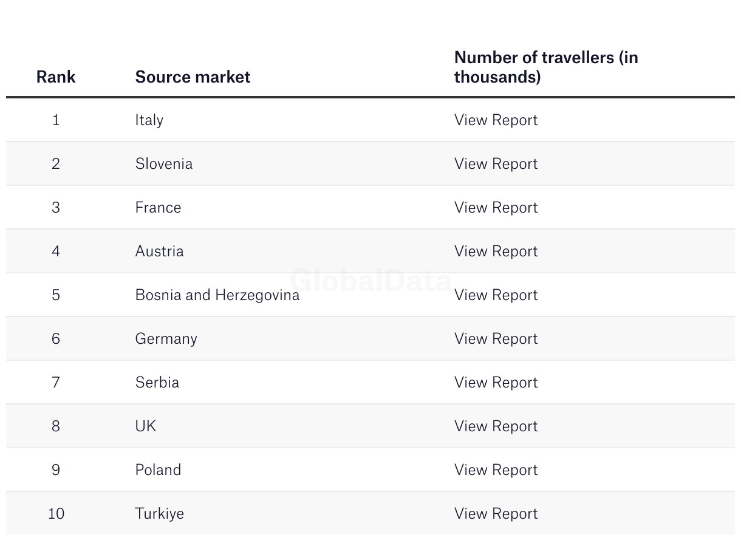Click View Report in France row
This screenshot has width=741, height=560.
pyautogui.click(x=496, y=208)
